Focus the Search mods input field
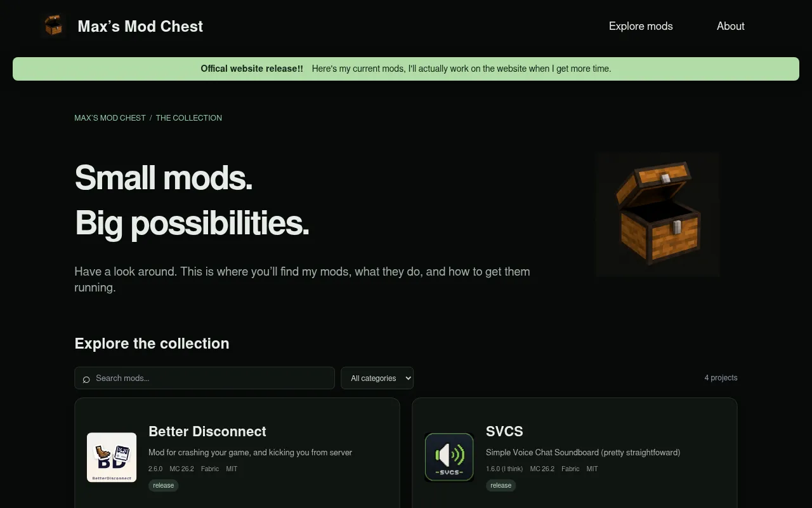The width and height of the screenshot is (812, 508). (204, 378)
